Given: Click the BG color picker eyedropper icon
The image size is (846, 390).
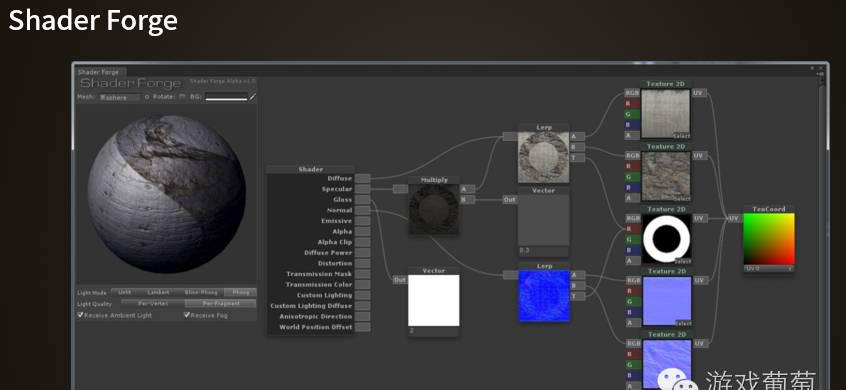Looking at the screenshot, I should tap(252, 97).
